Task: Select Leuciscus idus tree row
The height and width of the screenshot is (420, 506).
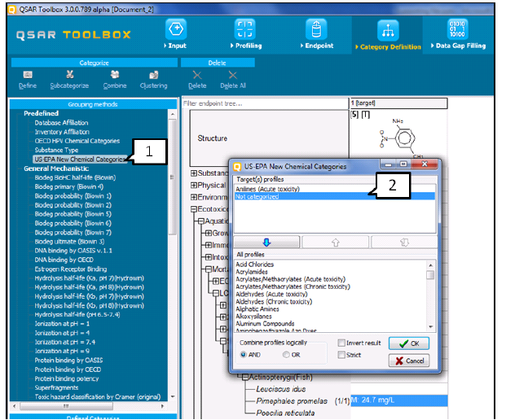Action: [x=281, y=389]
